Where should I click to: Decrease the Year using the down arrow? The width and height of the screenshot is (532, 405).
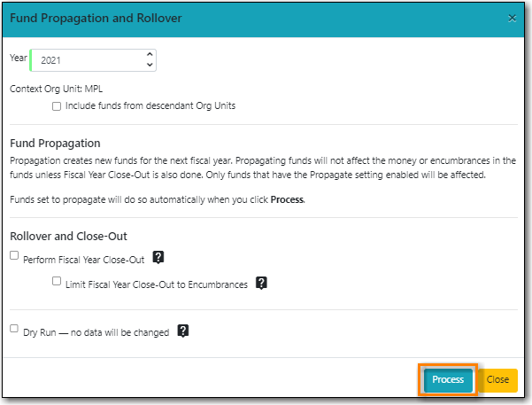[x=149, y=66]
